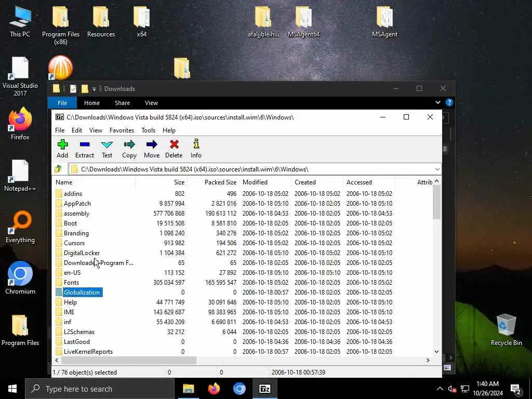Open the 7-Zip File menu
This screenshot has height=399, width=532.
pos(60,130)
